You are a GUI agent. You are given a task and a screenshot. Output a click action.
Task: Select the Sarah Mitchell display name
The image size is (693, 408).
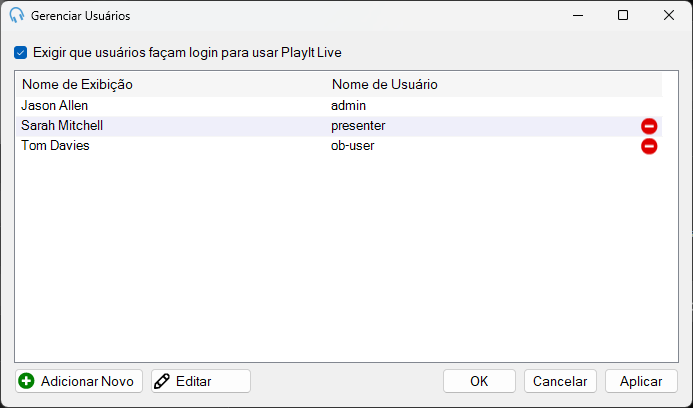[62, 126]
